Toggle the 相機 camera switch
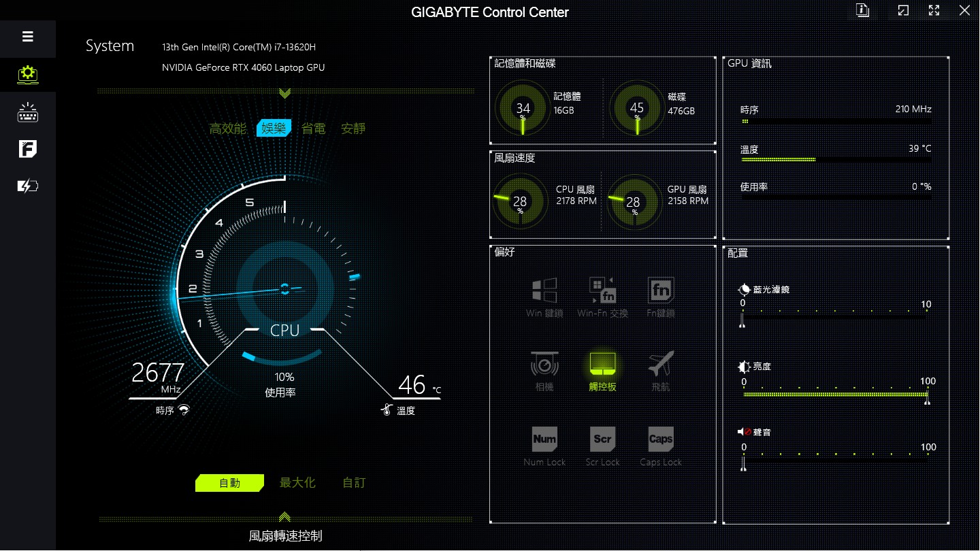The height and width of the screenshot is (551, 980). point(544,371)
